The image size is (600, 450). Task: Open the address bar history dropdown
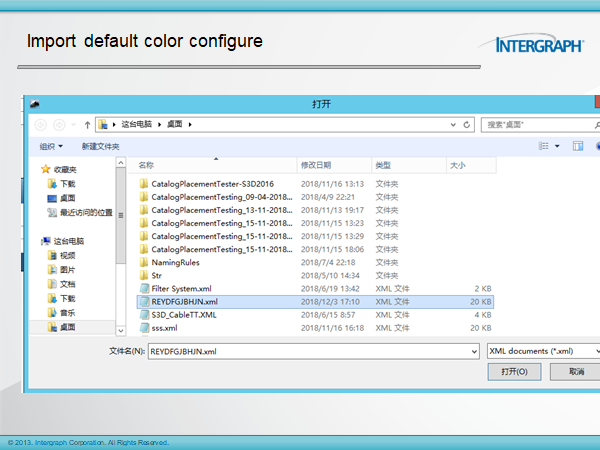tap(453, 125)
